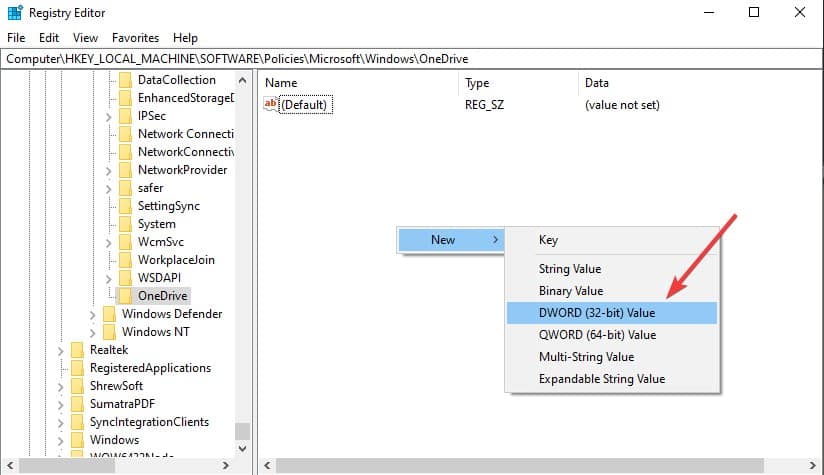Image resolution: width=824 pixels, height=475 pixels.
Task: Choose QWORD (64-bit) Value
Action: click(612, 335)
